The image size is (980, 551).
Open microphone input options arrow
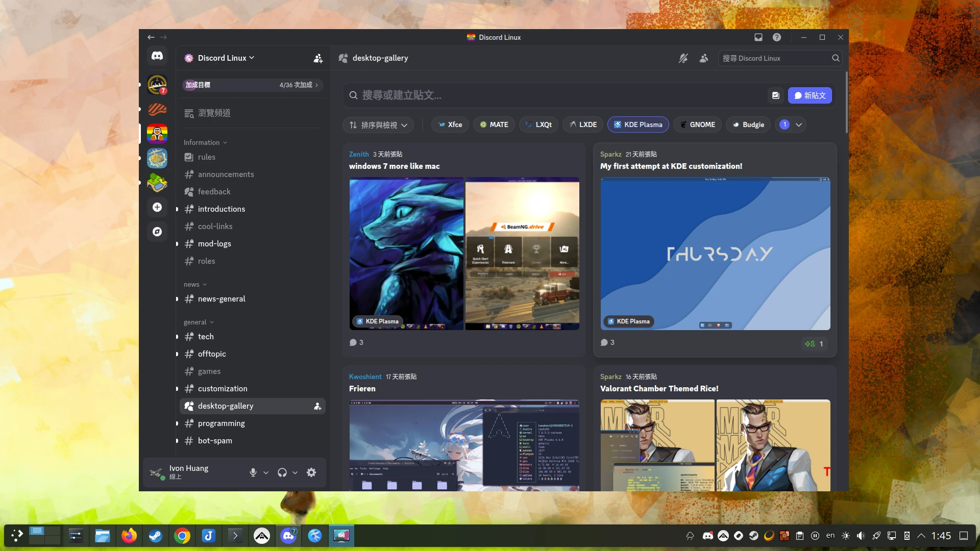266,473
